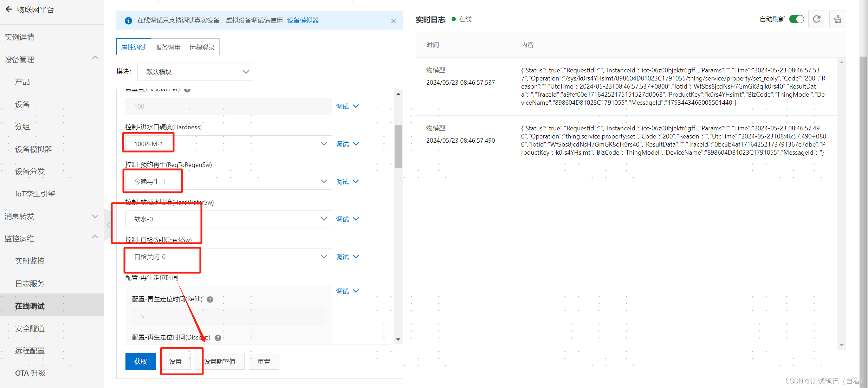
Task: Click the disabled 100 percentage field
Action: pyautogui.click(x=228, y=106)
